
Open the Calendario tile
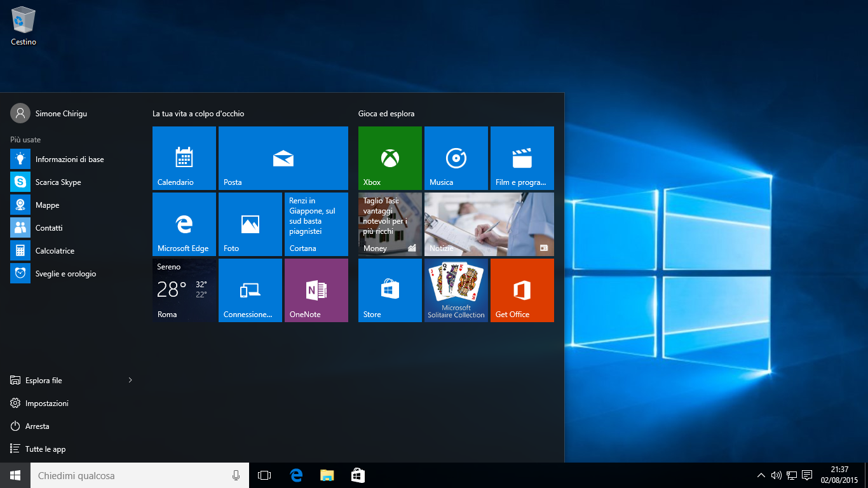point(184,158)
